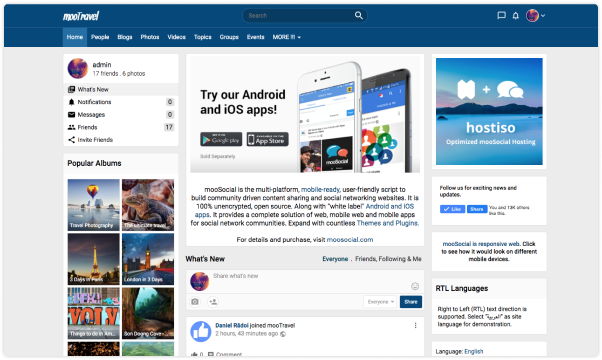Click the Share post button
Viewport: 602px width, 360px height.
coord(411,302)
